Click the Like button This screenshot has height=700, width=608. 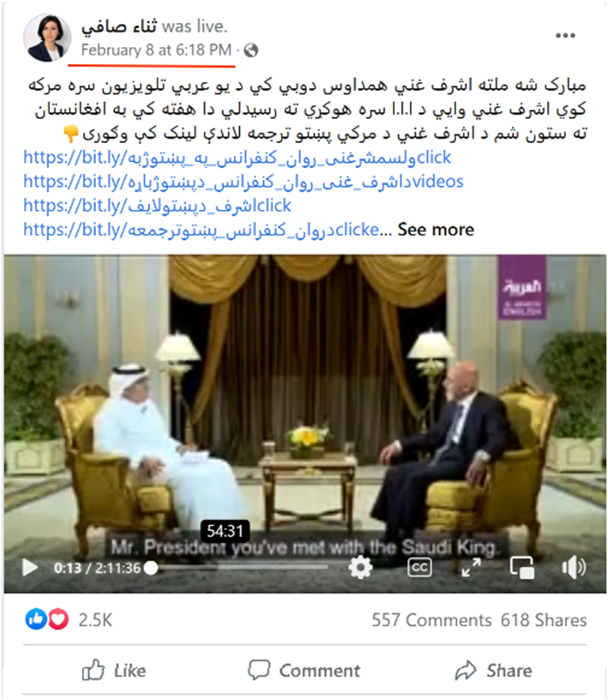click(114, 671)
